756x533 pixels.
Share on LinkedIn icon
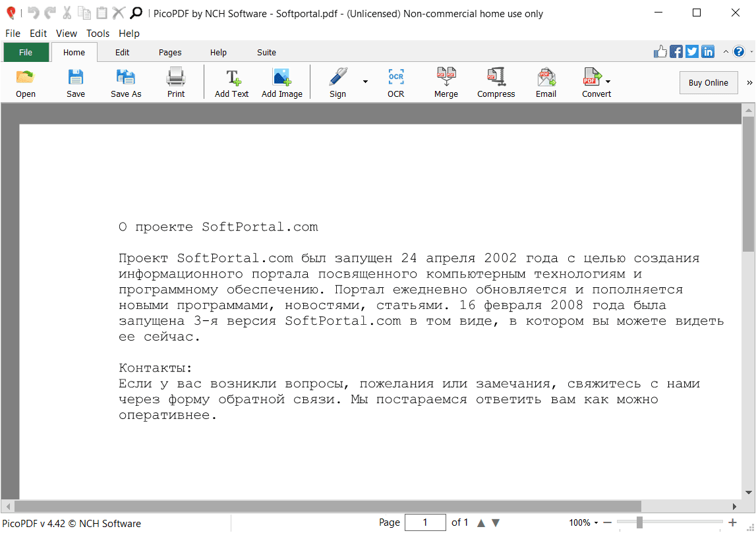(708, 51)
